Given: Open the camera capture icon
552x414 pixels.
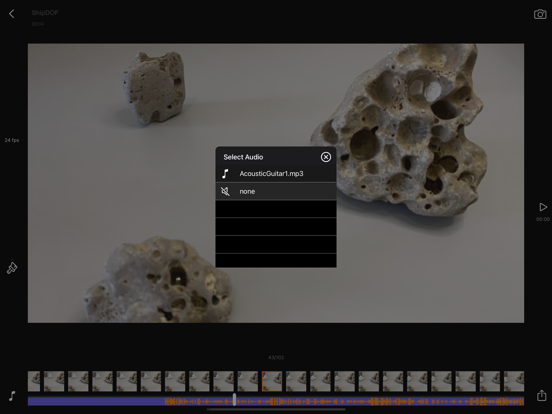Looking at the screenshot, I should click(540, 14).
